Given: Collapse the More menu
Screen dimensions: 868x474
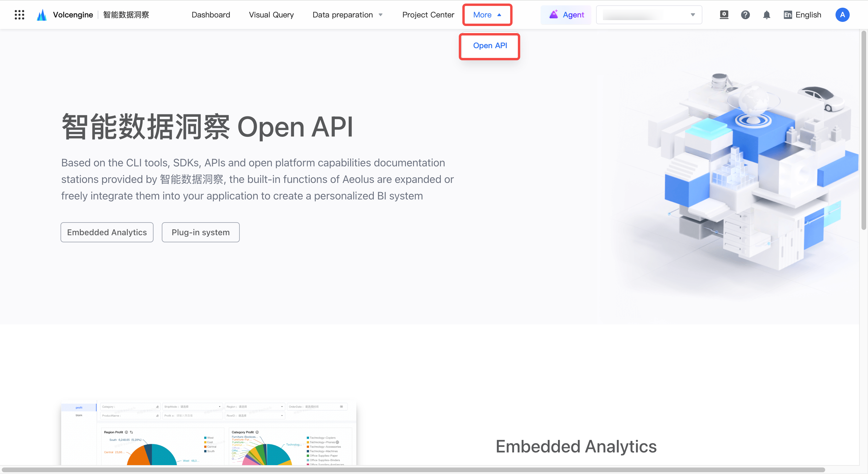Looking at the screenshot, I should (487, 15).
